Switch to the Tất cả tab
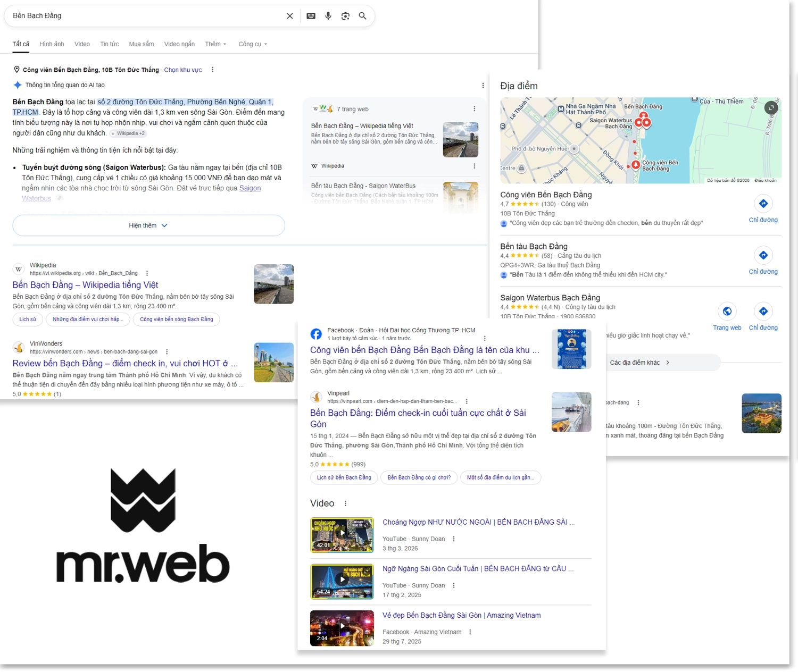 (21, 44)
